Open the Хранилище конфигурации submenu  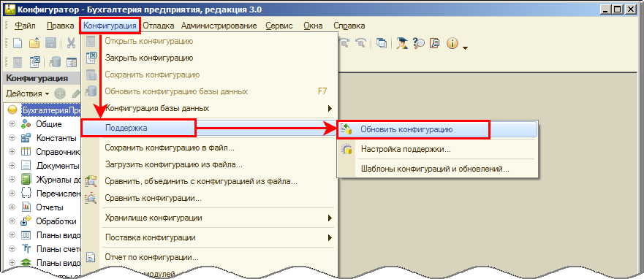point(209,218)
